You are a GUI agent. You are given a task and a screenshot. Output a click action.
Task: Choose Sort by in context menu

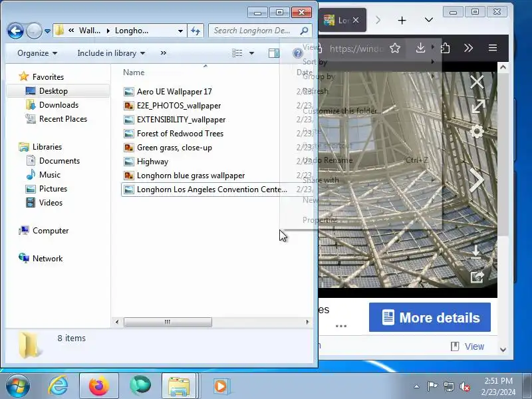coord(315,62)
